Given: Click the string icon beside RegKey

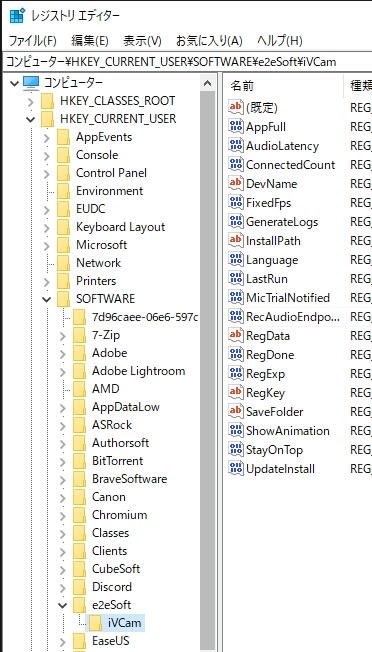Looking at the screenshot, I should (x=236, y=393).
